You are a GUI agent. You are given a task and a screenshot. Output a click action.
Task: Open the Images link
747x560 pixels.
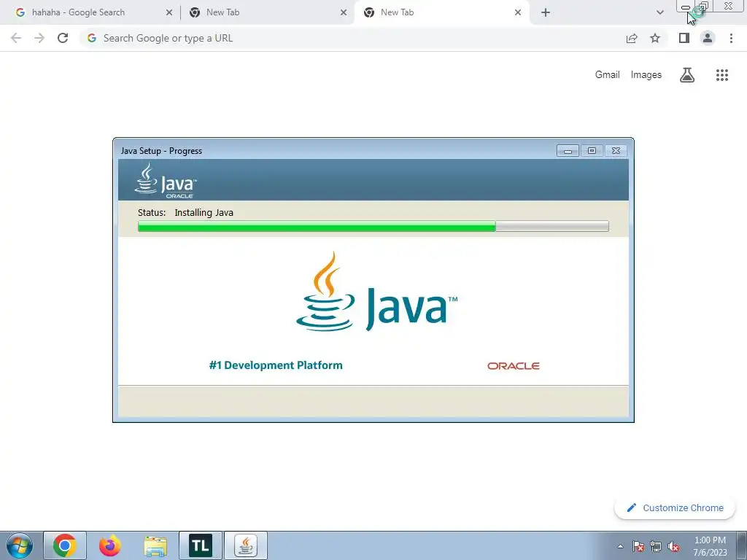pyautogui.click(x=646, y=75)
